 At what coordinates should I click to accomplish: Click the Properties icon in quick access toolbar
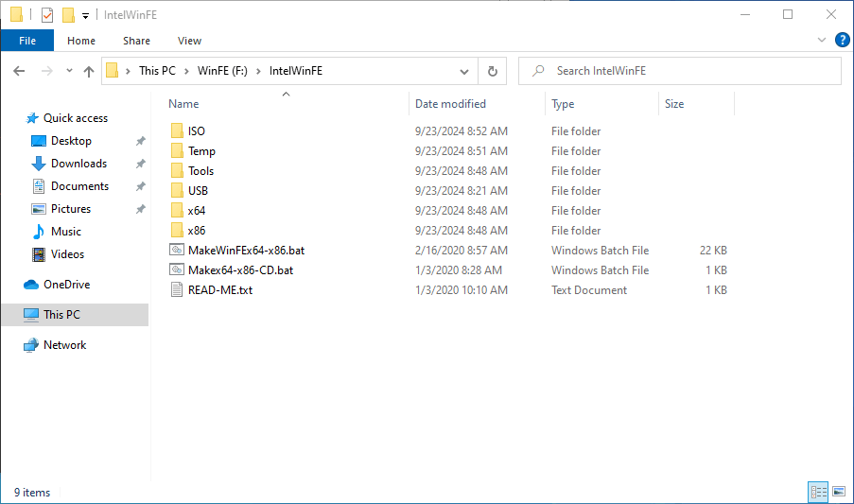(x=47, y=15)
